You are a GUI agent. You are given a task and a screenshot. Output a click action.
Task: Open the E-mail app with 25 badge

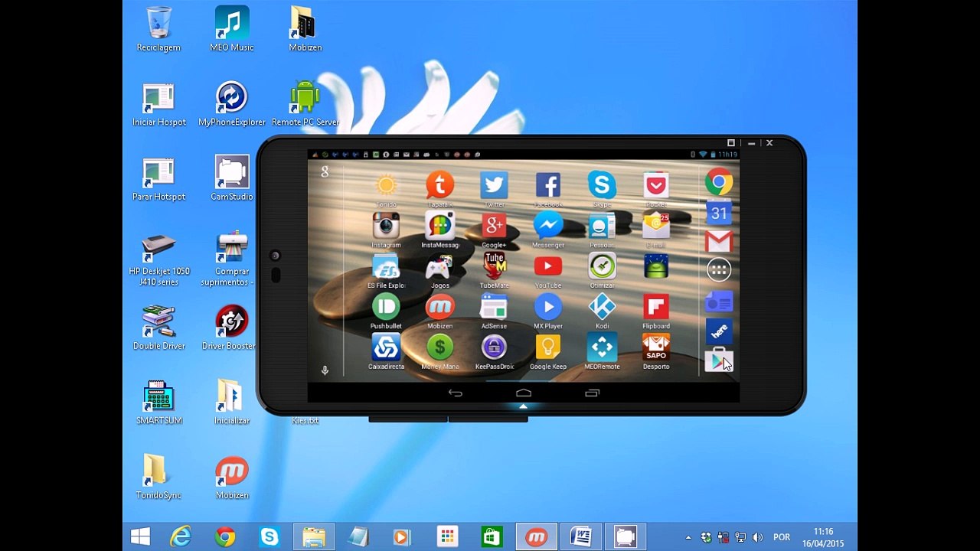coord(656,226)
